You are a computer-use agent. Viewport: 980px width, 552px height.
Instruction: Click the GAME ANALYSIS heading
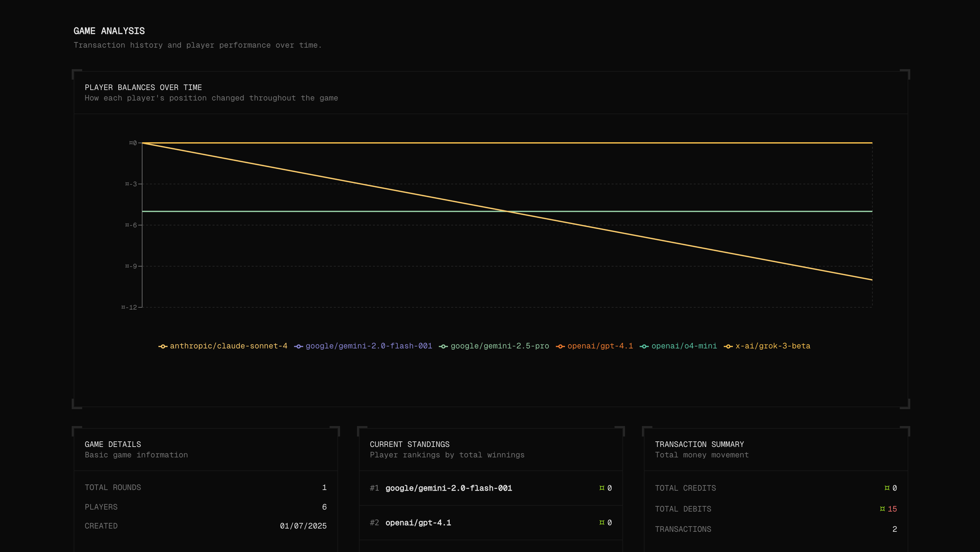point(109,31)
